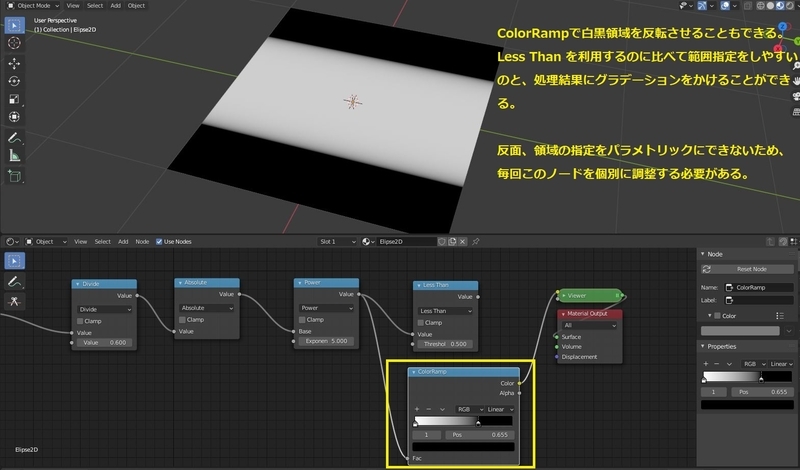The height and width of the screenshot is (470, 800).
Task: Select the node editor Select Box tool
Action: pyautogui.click(x=14, y=261)
